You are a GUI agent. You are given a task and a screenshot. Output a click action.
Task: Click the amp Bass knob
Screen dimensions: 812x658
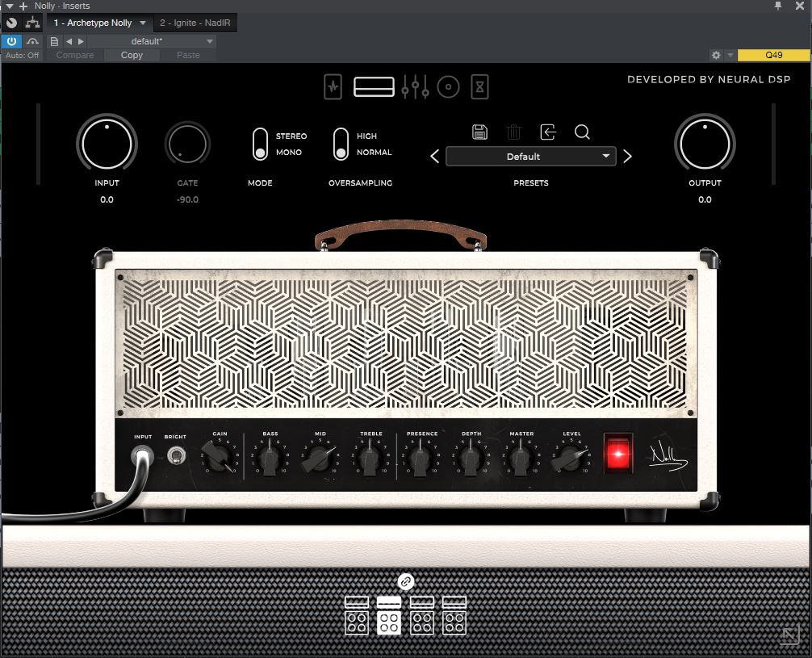(x=270, y=459)
